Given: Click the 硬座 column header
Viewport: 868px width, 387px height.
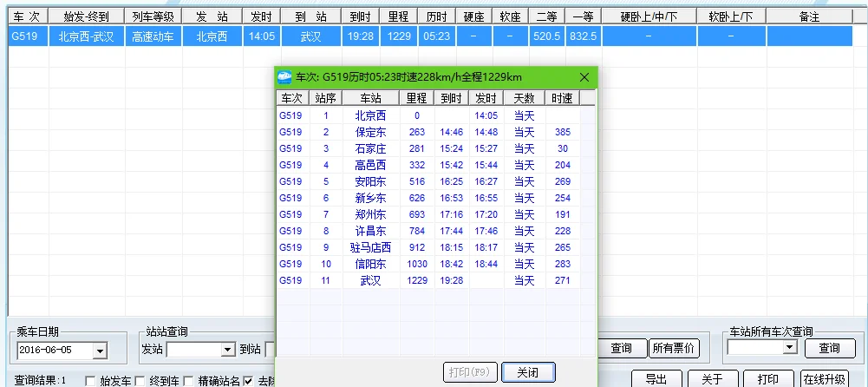Looking at the screenshot, I should [x=473, y=17].
